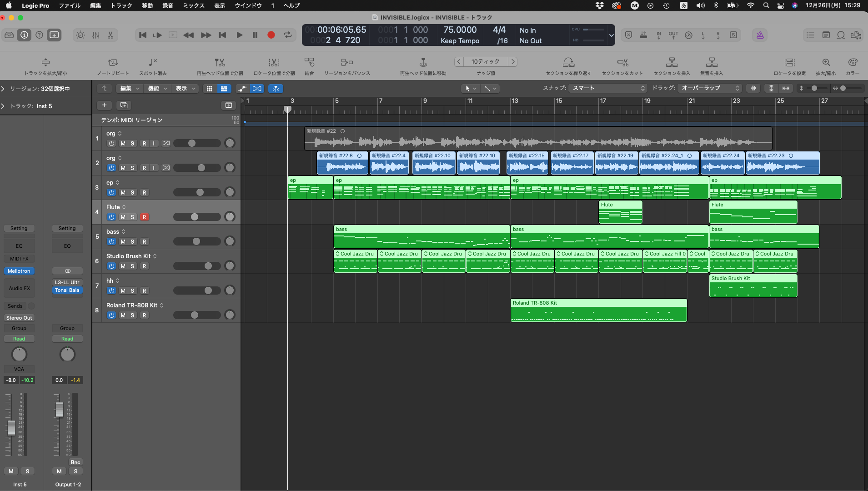Screen dimensions: 868x491
Task: Click the Mellotron instrument slot
Action: click(19, 271)
